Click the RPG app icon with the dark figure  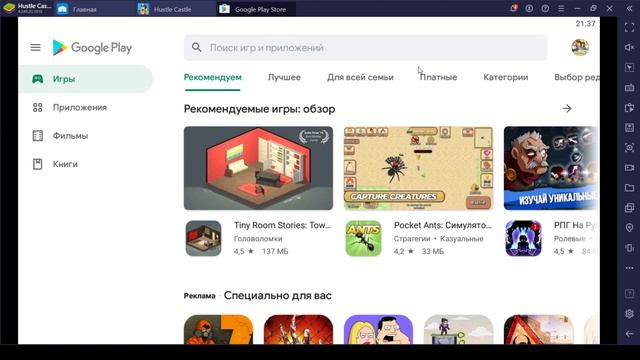[x=523, y=238]
